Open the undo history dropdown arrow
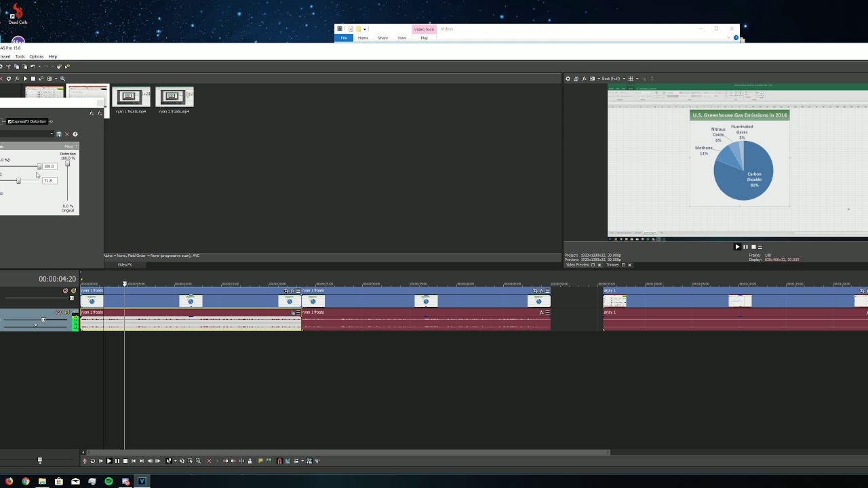The height and width of the screenshot is (488, 868). tap(39, 66)
